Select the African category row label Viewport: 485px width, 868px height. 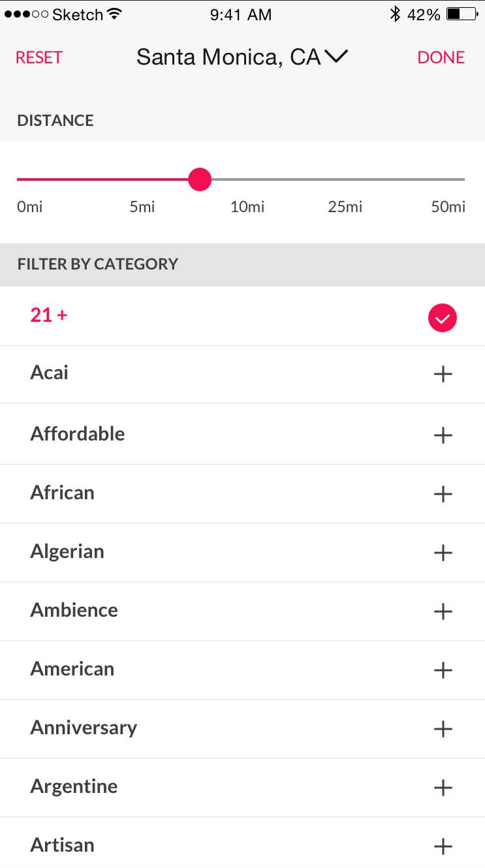62,493
